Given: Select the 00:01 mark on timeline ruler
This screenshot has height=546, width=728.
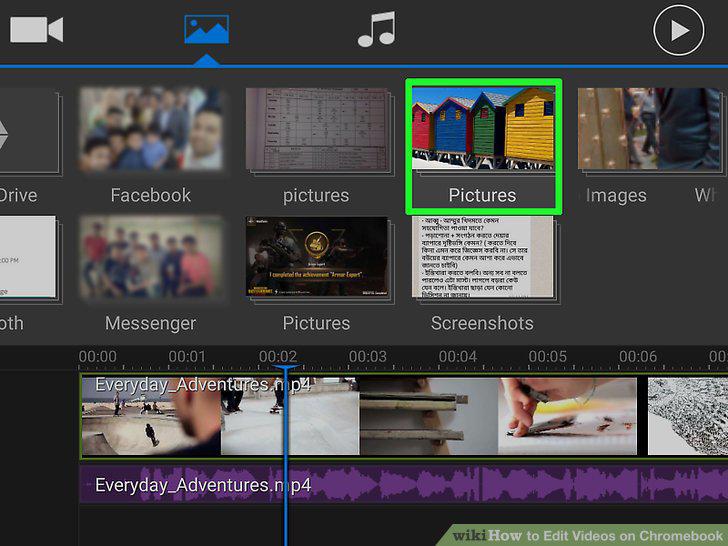Looking at the screenshot, I should tap(187, 357).
